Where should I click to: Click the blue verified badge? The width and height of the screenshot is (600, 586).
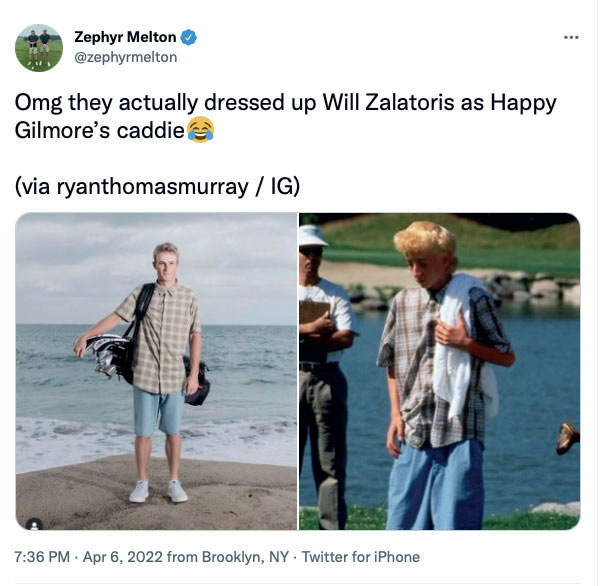point(188,38)
